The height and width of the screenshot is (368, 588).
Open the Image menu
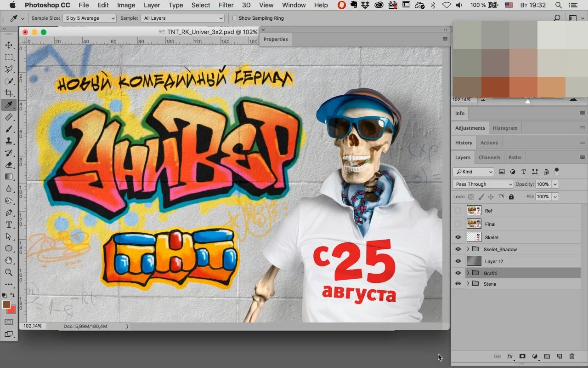[x=126, y=5]
